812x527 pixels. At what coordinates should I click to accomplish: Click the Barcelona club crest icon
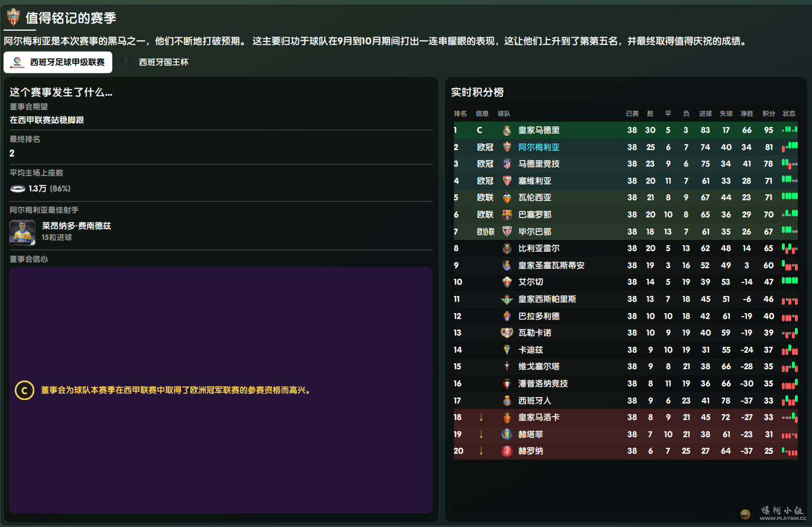(506, 214)
